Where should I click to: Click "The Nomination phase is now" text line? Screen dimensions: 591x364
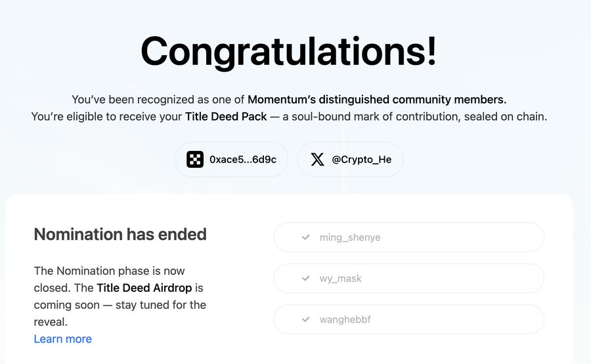109,271
